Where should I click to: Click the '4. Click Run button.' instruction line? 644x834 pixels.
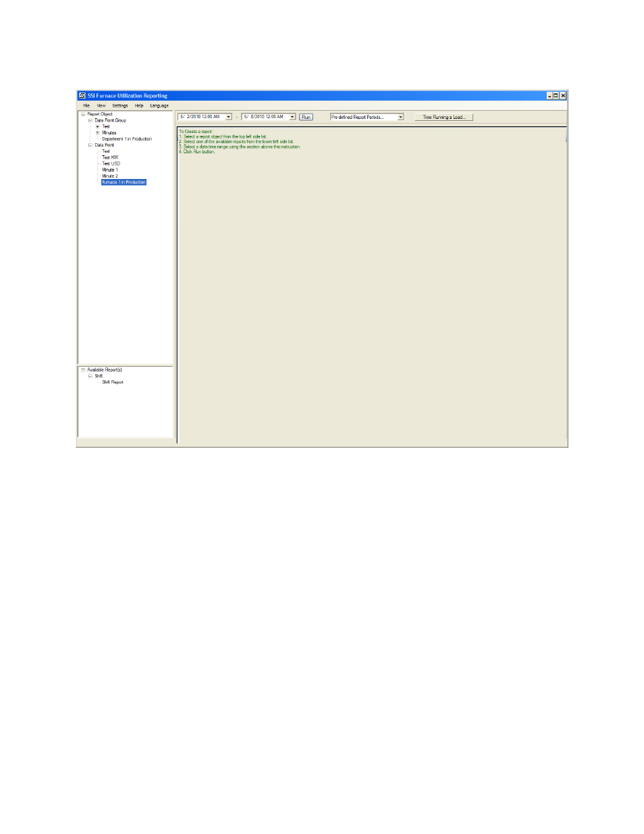coord(197,152)
